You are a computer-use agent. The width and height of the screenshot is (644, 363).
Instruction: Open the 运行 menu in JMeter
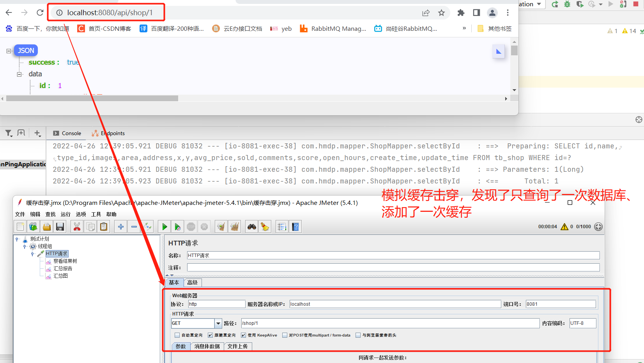(x=65, y=214)
